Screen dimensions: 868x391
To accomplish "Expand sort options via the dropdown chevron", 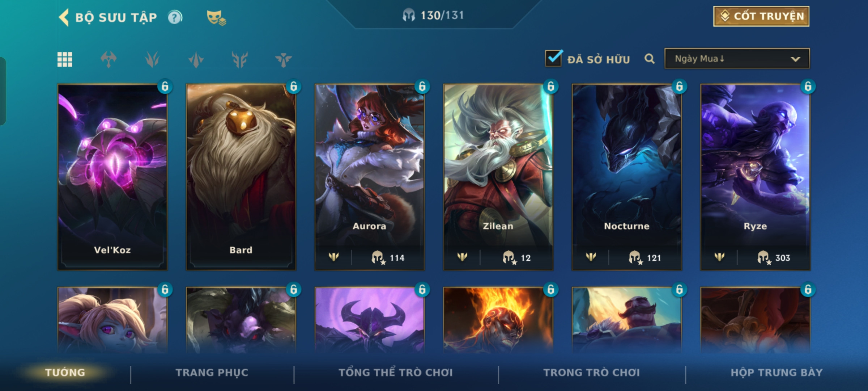I will [x=795, y=59].
